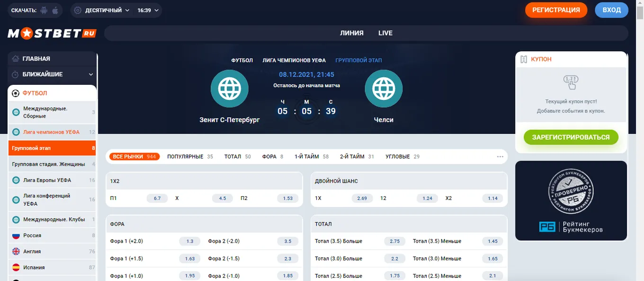This screenshot has height=281, width=644.
Task: Expand the Футбол sports category
Action: (x=52, y=93)
